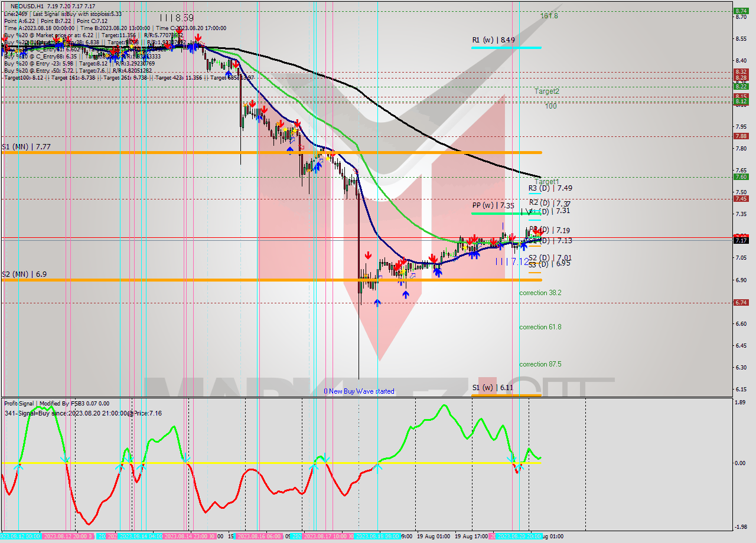Click the 8.74 green price tag
756x543 pixels.
741,11
